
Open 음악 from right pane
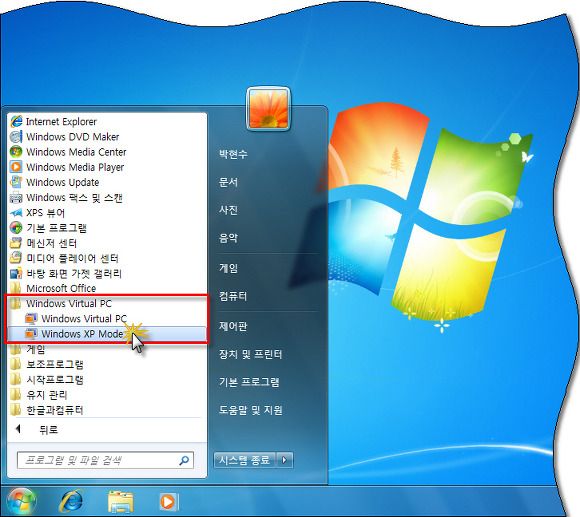pos(228,238)
